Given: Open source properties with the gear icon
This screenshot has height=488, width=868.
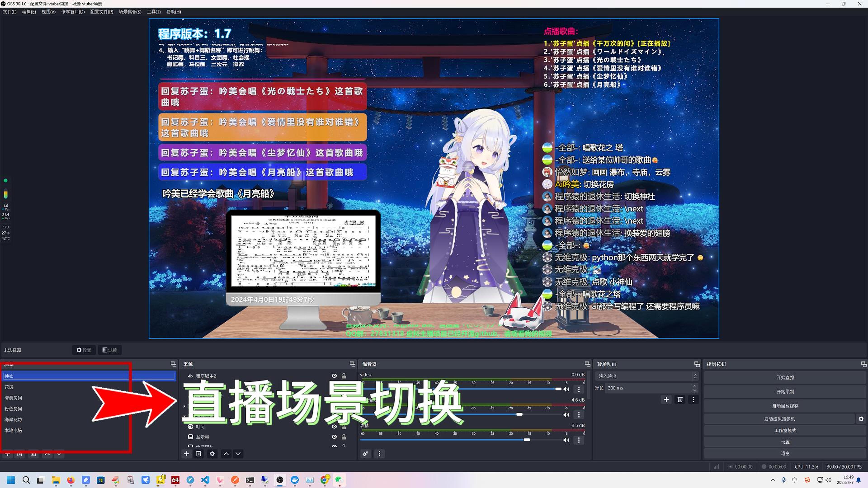Looking at the screenshot, I should (x=212, y=454).
